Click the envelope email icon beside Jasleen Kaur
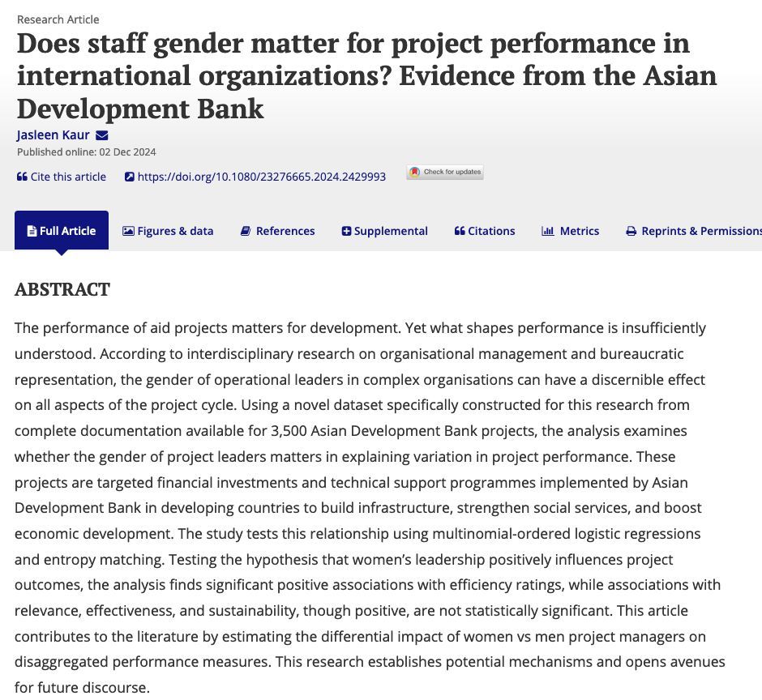Screen dimensions: 762x700 pyautogui.click(x=102, y=135)
